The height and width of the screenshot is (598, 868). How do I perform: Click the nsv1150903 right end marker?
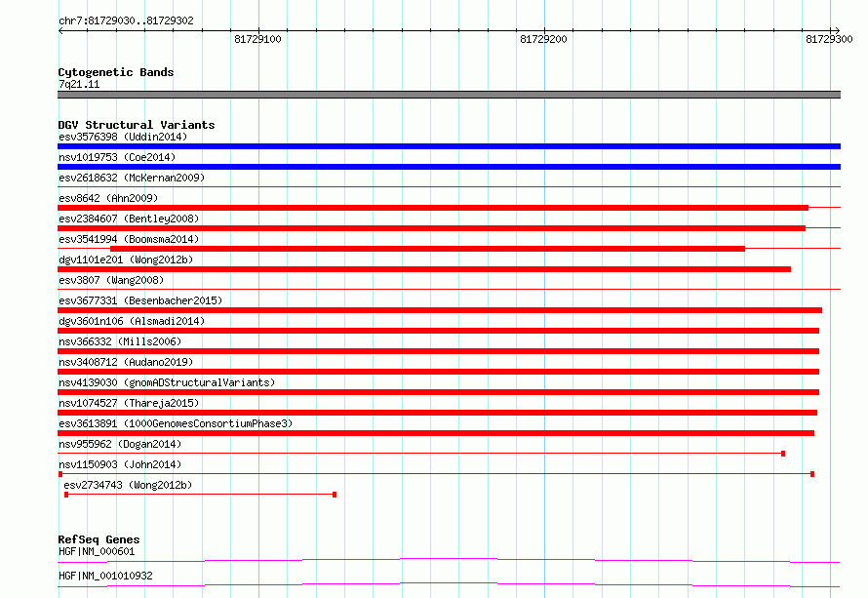click(x=812, y=474)
